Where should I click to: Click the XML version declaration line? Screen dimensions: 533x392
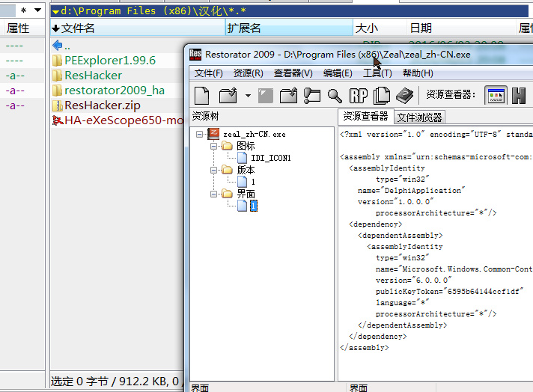click(x=436, y=135)
